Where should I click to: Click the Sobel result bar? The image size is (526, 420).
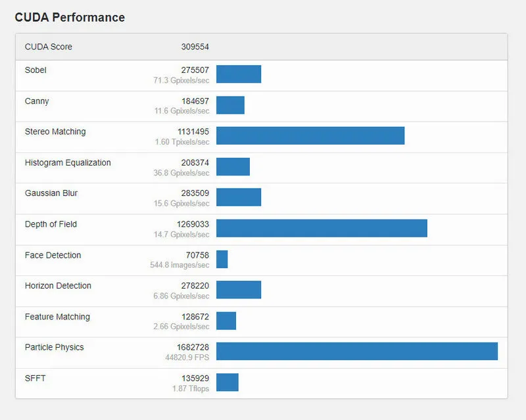tap(239, 74)
